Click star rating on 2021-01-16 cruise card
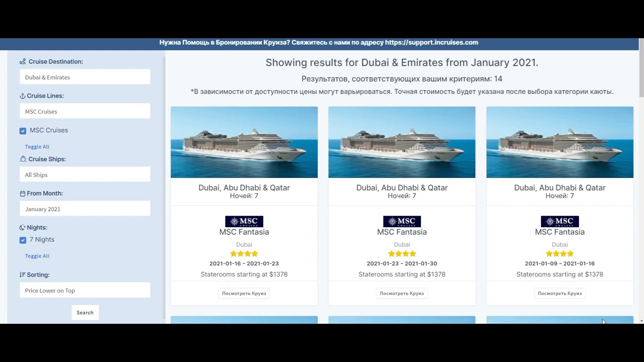This screenshot has height=362, width=644. pos(244,254)
